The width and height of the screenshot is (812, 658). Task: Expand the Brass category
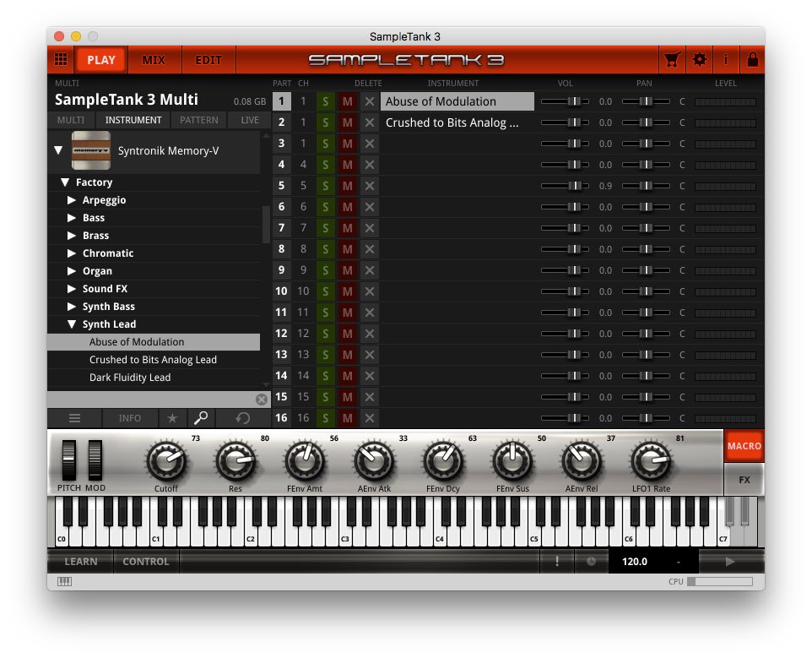(x=72, y=235)
